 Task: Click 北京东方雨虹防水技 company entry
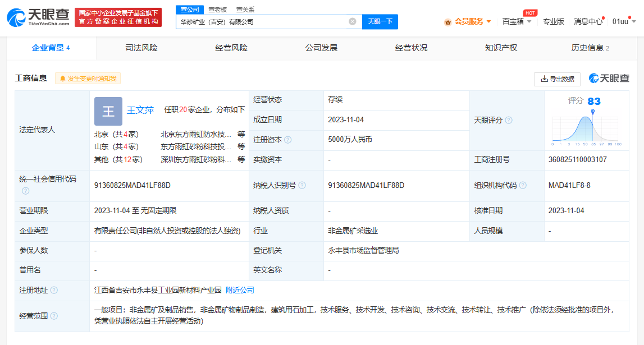[196, 134]
